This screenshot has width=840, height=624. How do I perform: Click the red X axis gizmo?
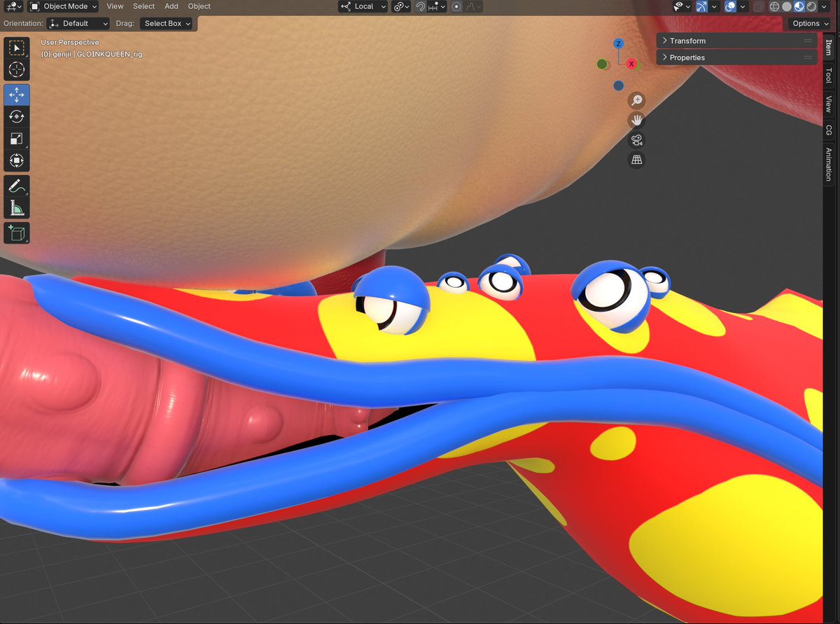coord(631,64)
